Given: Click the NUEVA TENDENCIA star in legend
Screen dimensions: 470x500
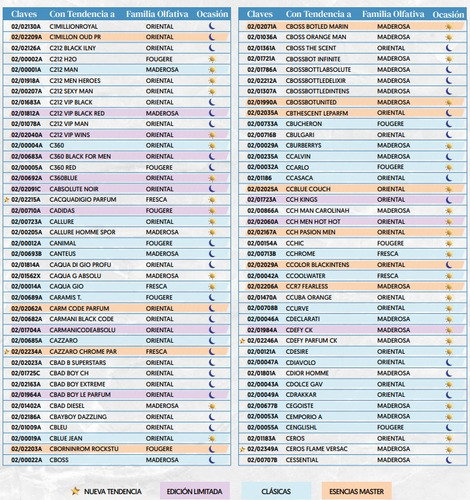Looking at the screenshot, I should click(76, 491).
